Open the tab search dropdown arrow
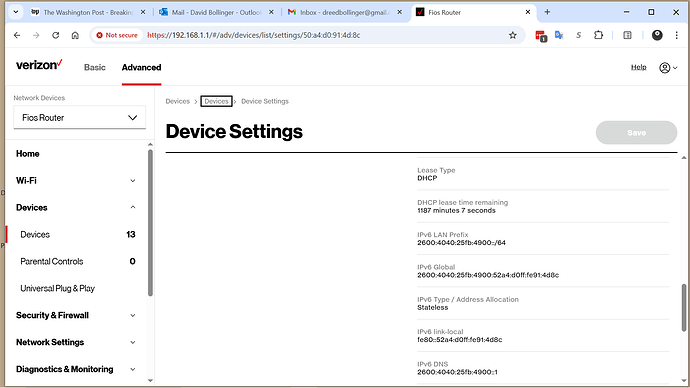 [x=16, y=12]
